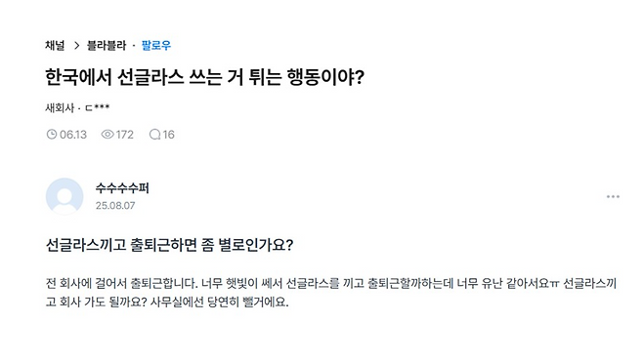
Task: Click the masked author name ㄷ***
Action: (x=97, y=108)
